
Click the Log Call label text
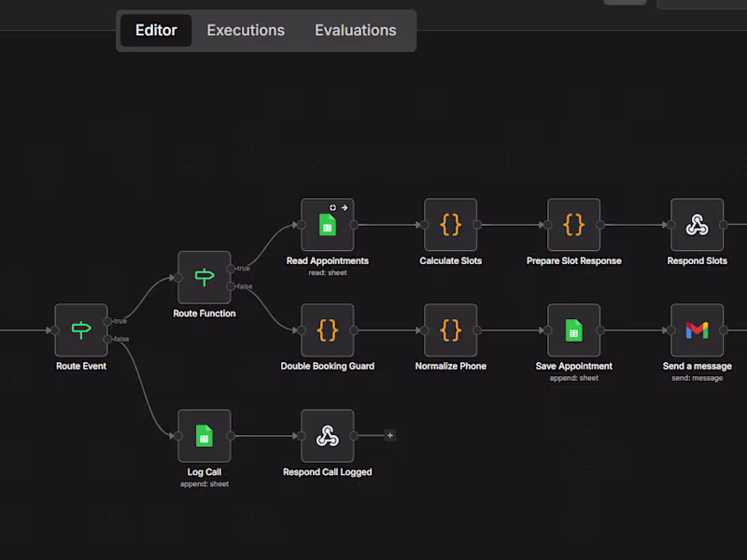click(204, 472)
